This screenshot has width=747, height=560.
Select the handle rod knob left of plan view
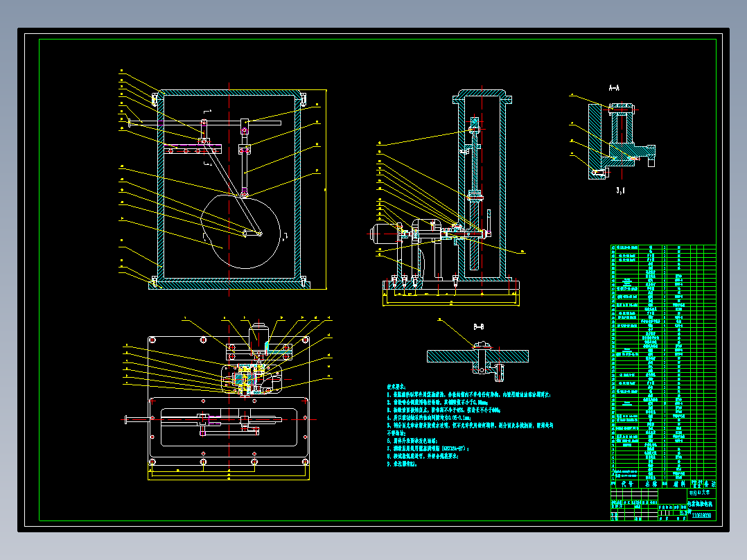(x=126, y=419)
